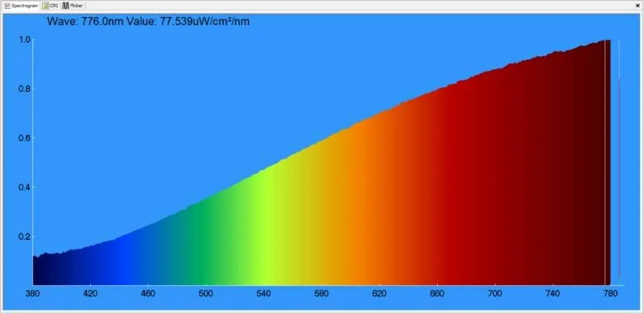The width and height of the screenshot is (644, 314).
Task: Click the 420 x-axis label
Action: [90, 293]
